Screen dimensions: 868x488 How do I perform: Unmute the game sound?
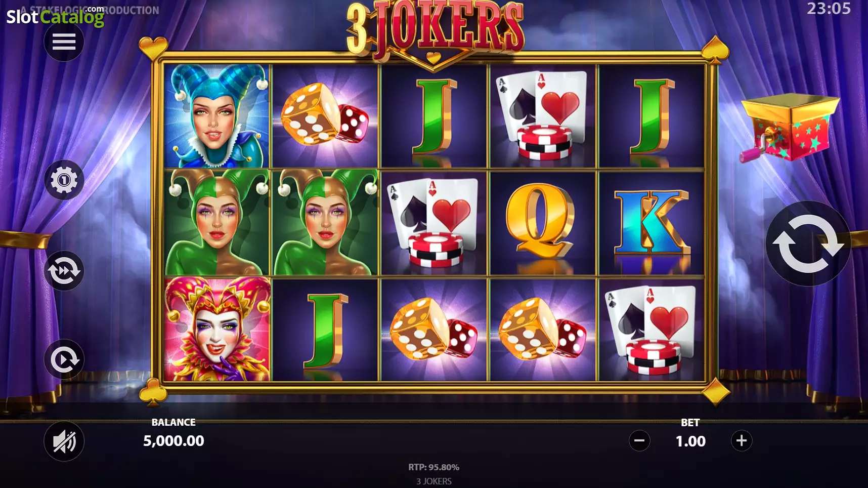(64, 441)
